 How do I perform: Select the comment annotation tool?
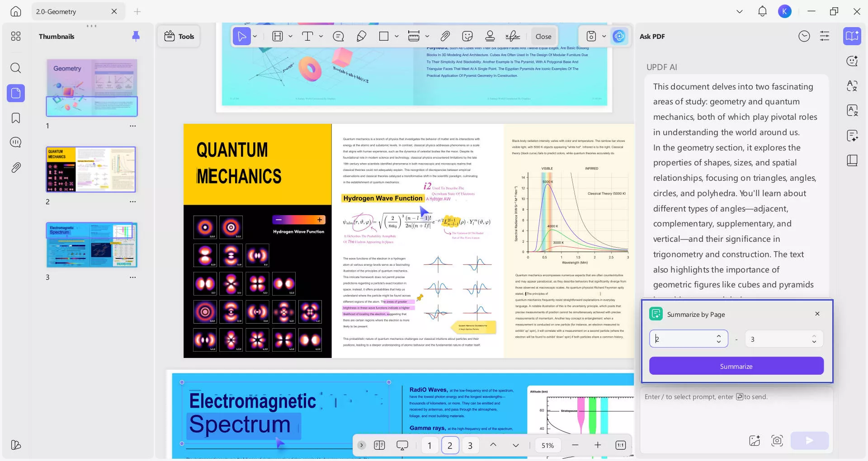(338, 36)
